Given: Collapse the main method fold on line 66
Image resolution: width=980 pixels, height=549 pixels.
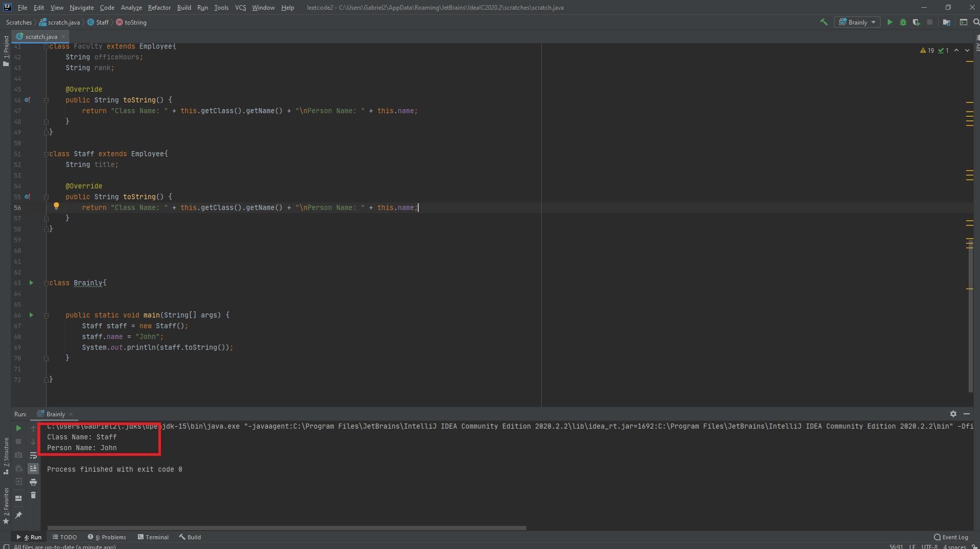Looking at the screenshot, I should [46, 315].
